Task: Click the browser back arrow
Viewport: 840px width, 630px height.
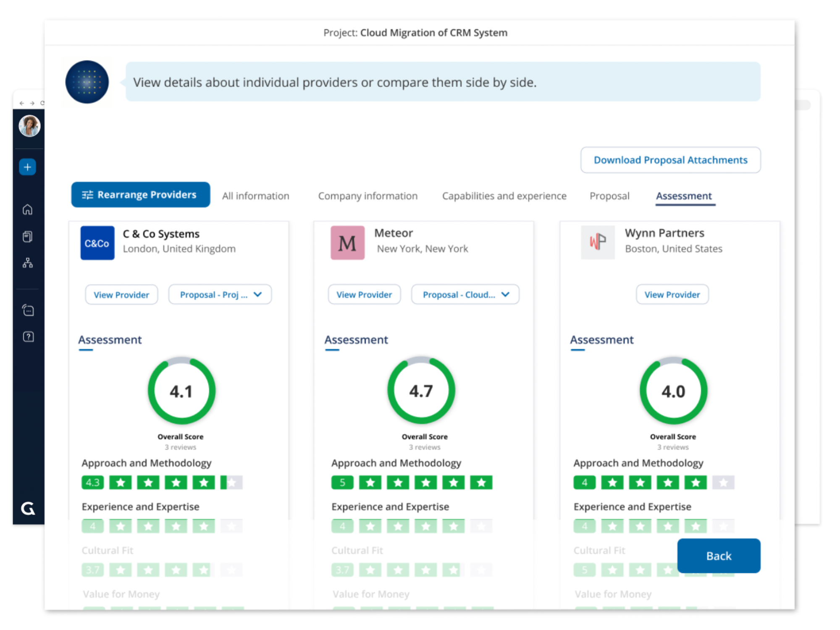Action: (x=22, y=103)
